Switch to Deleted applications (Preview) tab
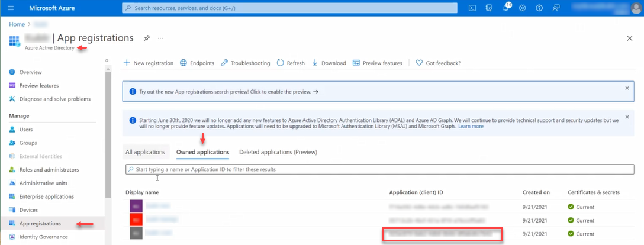The height and width of the screenshot is (245, 644). point(278,152)
